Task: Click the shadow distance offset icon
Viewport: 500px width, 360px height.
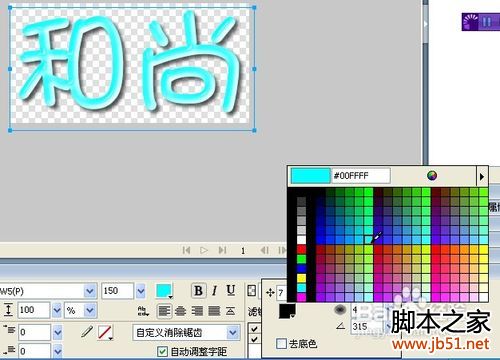Action: pos(270,293)
